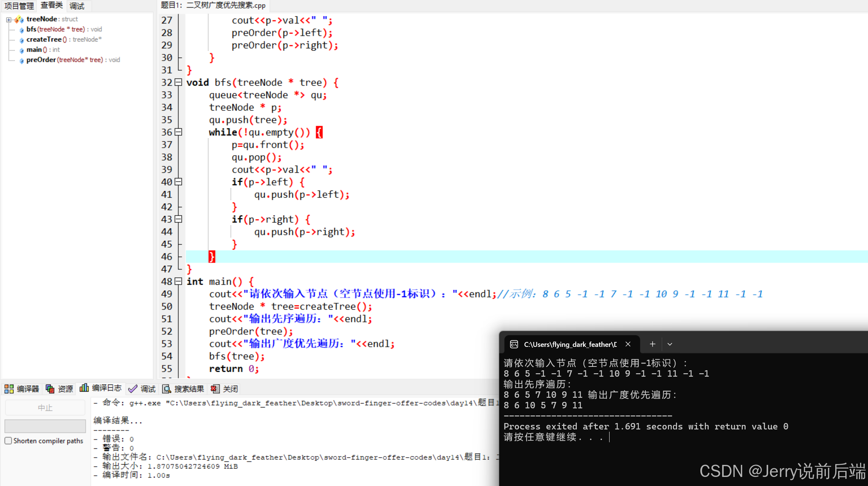Screen dimensions: 868x486
Task: Click the compile progress bar
Action: point(45,426)
